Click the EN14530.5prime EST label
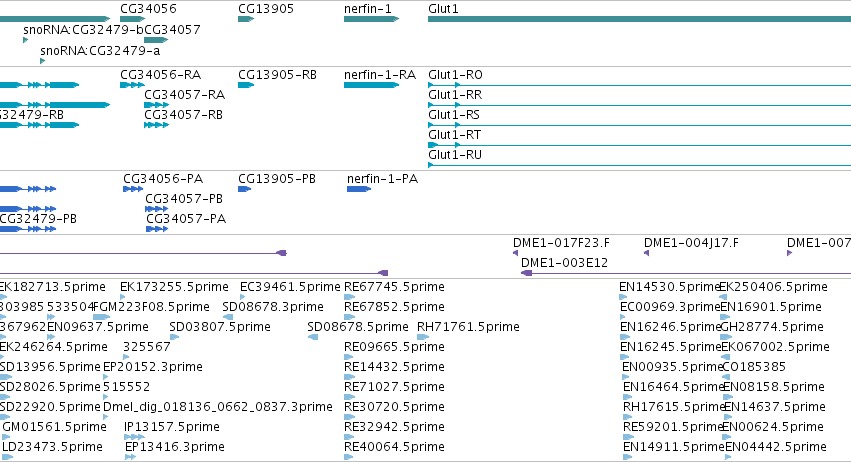Image resolution: width=851 pixels, height=462 pixels. tap(670, 287)
